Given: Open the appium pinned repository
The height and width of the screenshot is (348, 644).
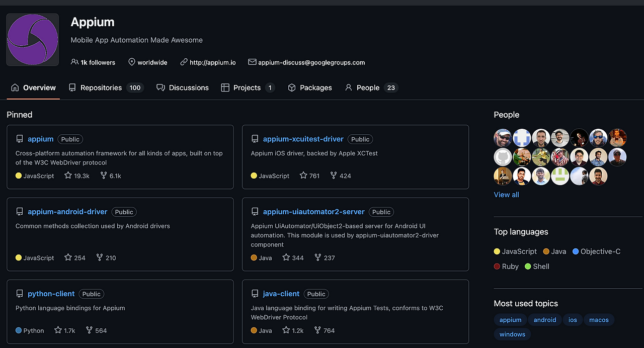Looking at the screenshot, I should pyautogui.click(x=41, y=139).
